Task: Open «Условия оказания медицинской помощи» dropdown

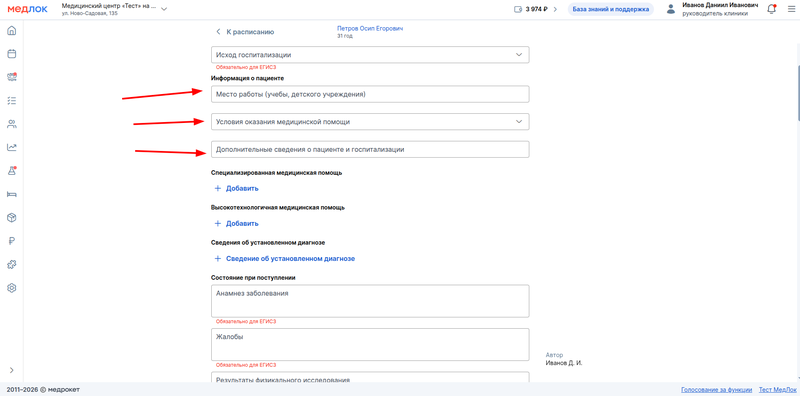Action: click(x=370, y=122)
